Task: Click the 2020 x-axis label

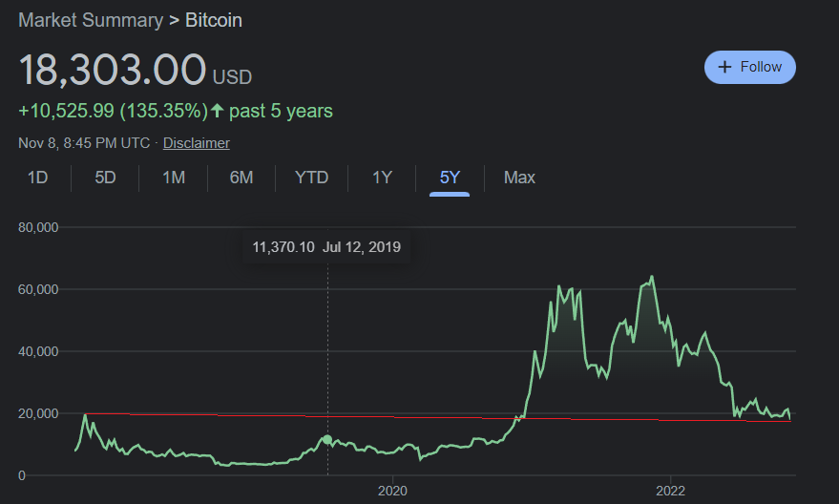Action: point(392,491)
